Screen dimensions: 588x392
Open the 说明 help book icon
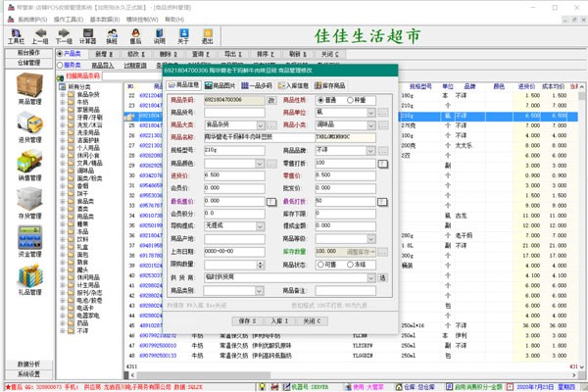click(x=160, y=36)
